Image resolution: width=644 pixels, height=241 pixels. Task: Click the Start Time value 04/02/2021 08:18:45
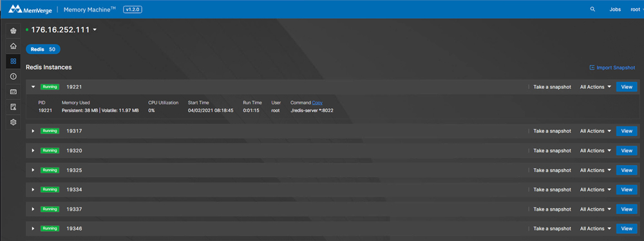click(x=211, y=111)
